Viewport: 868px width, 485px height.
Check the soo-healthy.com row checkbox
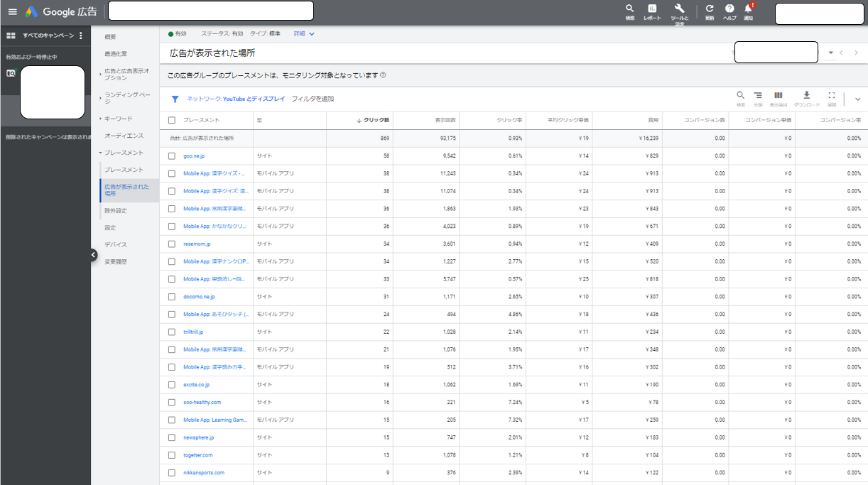coord(172,402)
